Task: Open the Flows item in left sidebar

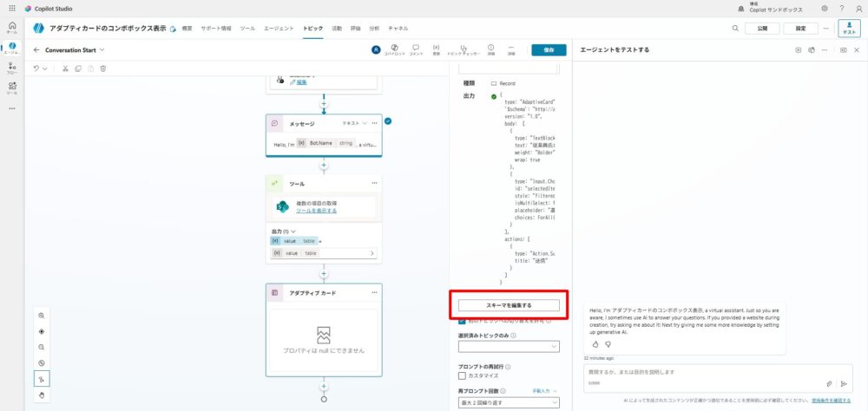Action: (12, 66)
